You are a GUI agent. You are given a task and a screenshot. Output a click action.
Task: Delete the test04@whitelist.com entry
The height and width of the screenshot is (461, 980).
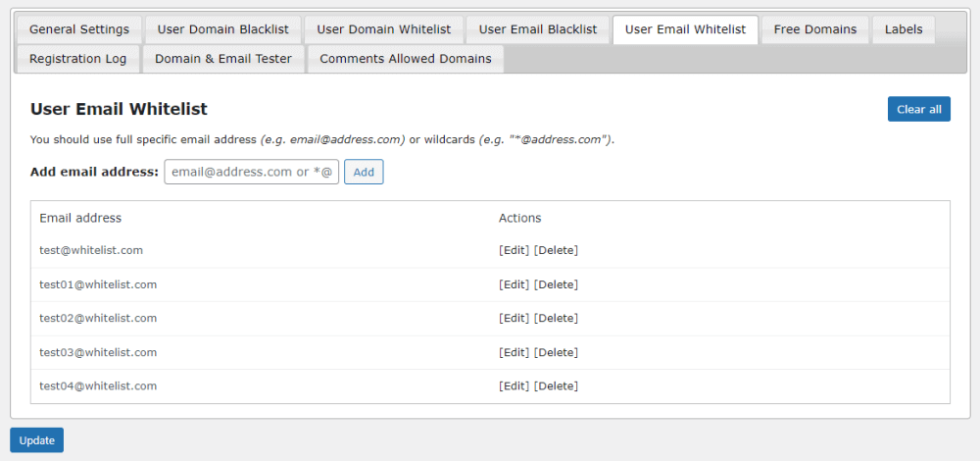(556, 385)
